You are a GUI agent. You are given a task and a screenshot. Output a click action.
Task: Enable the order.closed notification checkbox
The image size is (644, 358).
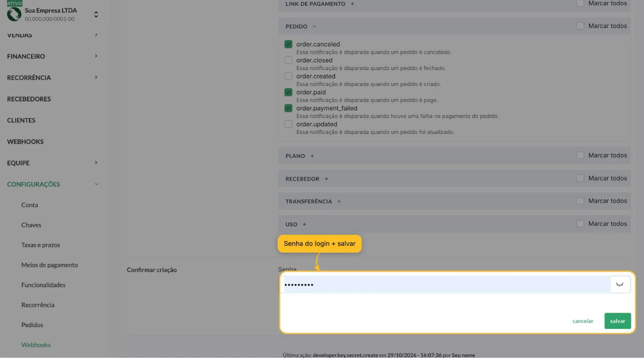tap(288, 60)
